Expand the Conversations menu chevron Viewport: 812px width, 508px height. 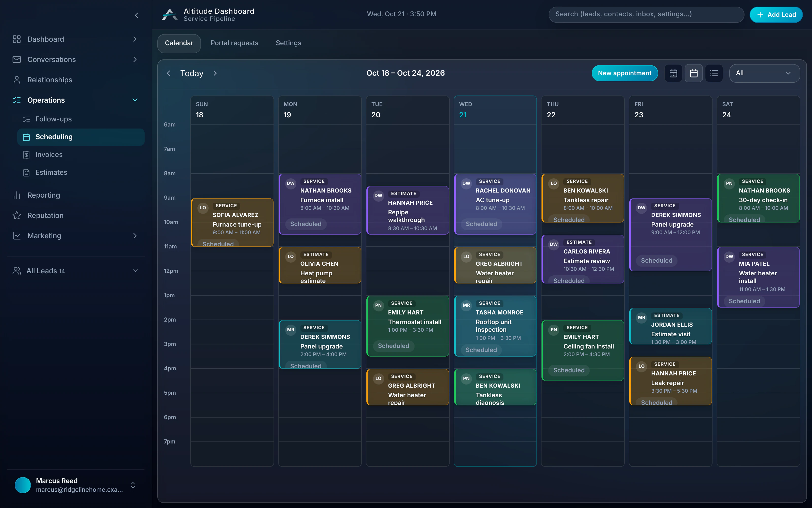(135, 59)
